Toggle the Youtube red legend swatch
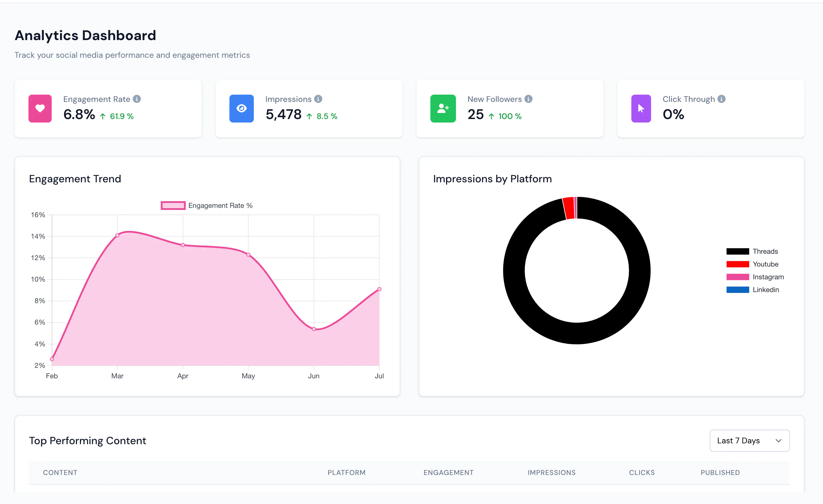 click(738, 264)
